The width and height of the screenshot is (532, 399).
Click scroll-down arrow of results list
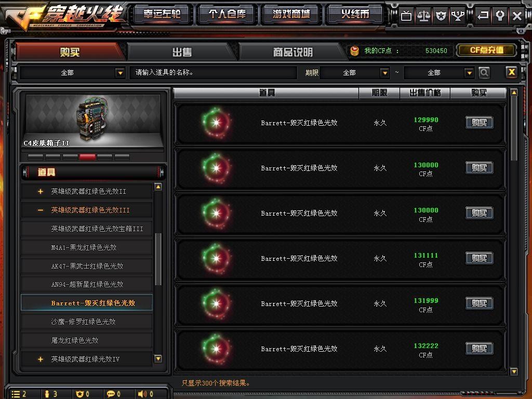[514, 371]
